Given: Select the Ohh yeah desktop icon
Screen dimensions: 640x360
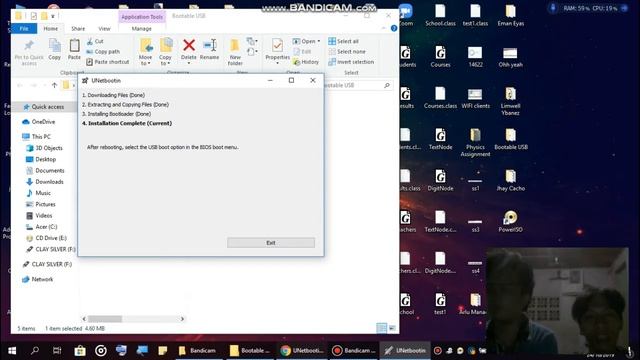Looking at the screenshot, I should click(510, 57).
